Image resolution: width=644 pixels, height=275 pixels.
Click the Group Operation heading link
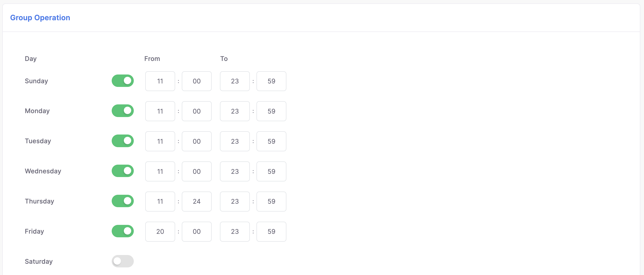[40, 17]
